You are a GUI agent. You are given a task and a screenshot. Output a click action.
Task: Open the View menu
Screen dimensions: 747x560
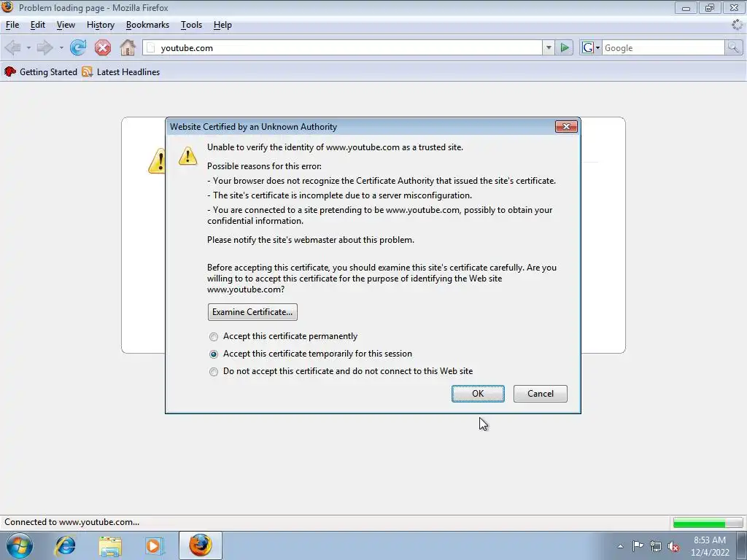(x=66, y=25)
